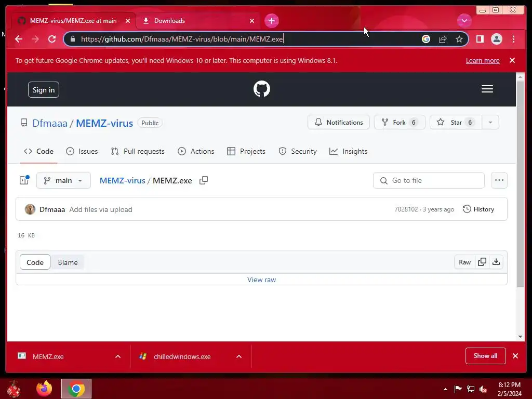Open the Projects tab
The width and height of the screenshot is (532, 399).
click(x=246, y=151)
